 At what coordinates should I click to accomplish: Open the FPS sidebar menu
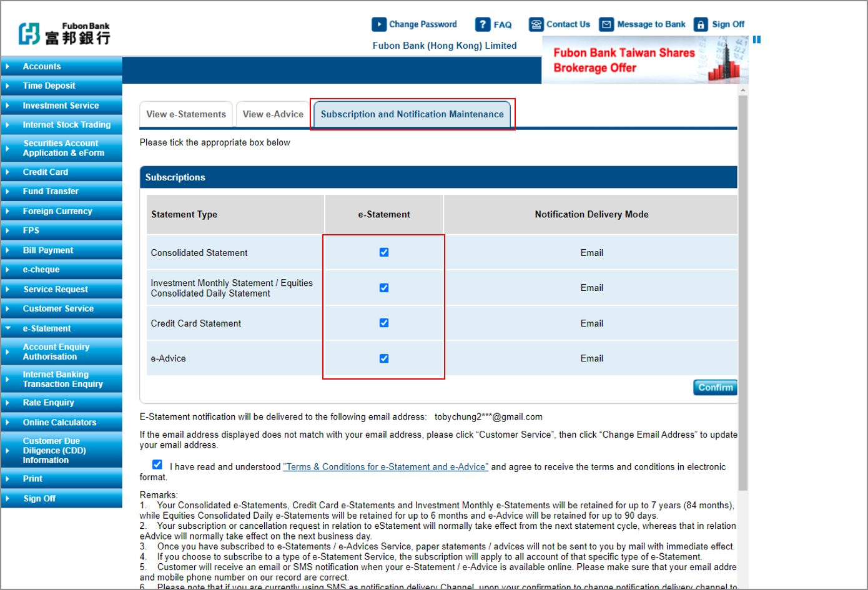[61, 230]
